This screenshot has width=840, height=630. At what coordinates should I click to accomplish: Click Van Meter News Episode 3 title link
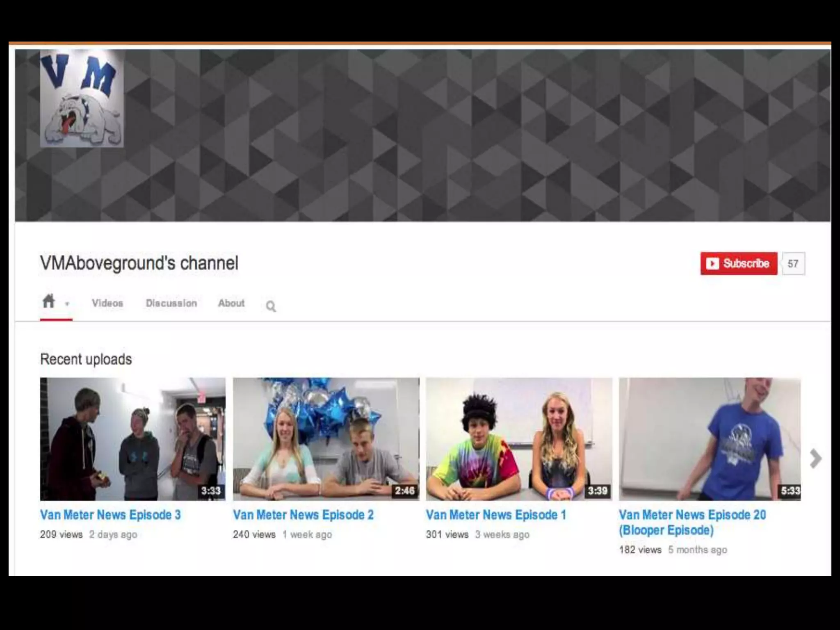pos(110,515)
